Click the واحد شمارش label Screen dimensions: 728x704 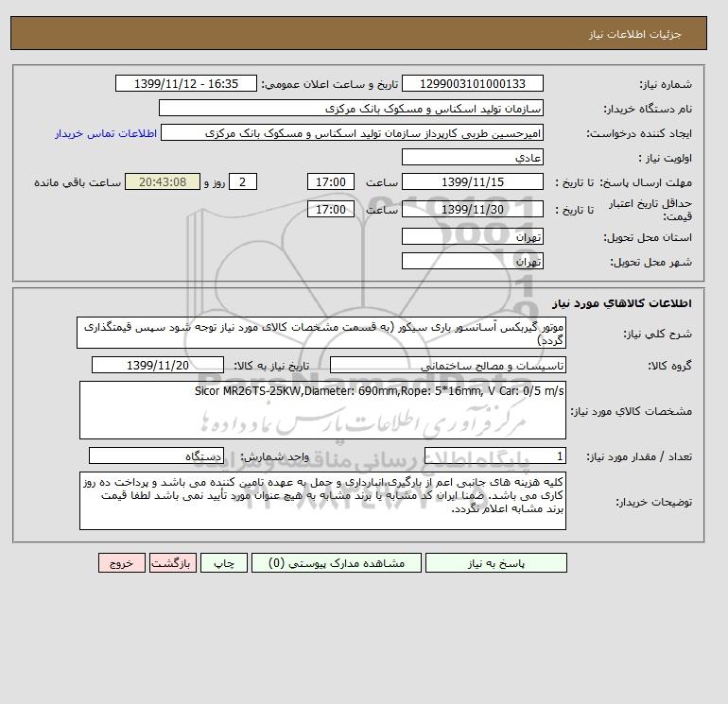click(274, 457)
